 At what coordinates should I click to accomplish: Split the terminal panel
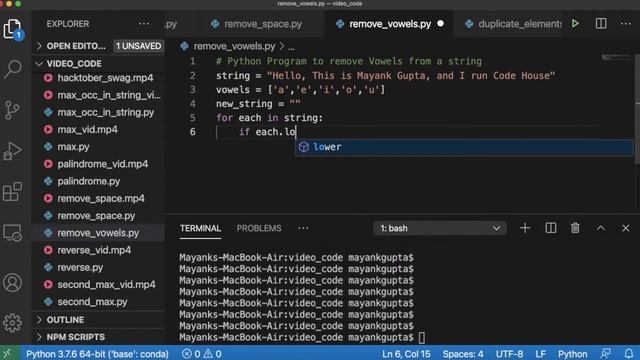point(551,228)
